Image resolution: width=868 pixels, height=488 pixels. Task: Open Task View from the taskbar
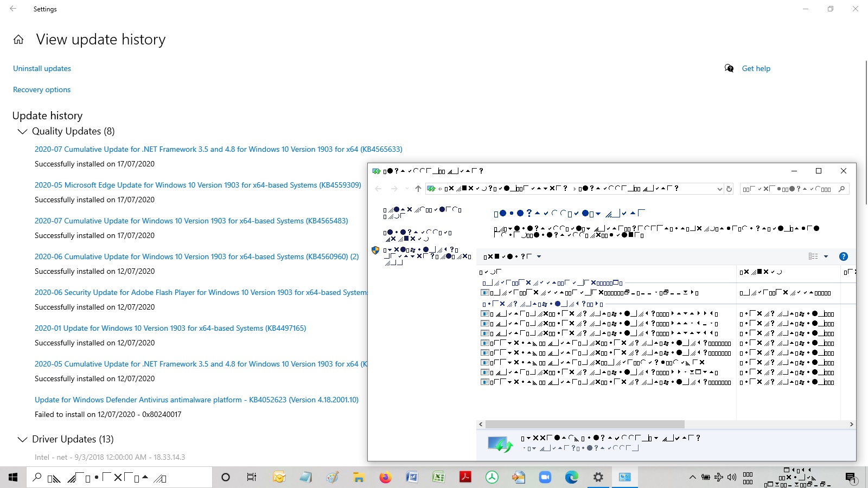click(x=252, y=477)
